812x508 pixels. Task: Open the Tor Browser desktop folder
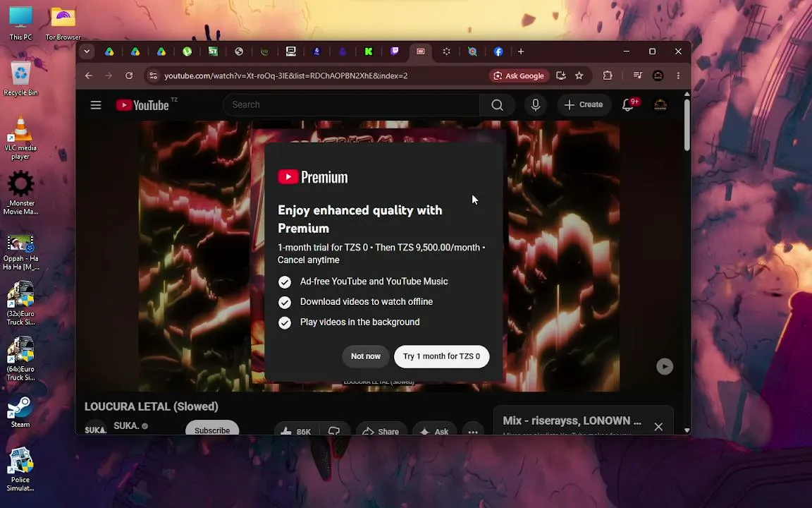click(x=63, y=23)
